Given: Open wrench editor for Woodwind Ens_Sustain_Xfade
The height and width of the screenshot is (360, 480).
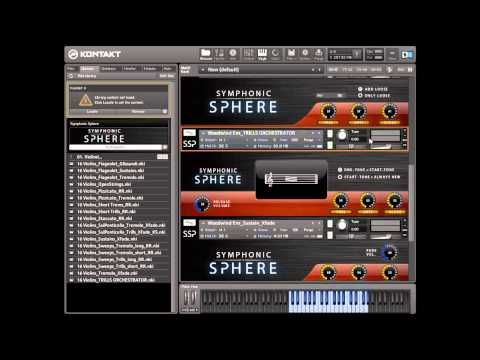Looking at the screenshot, I should click(x=189, y=223).
